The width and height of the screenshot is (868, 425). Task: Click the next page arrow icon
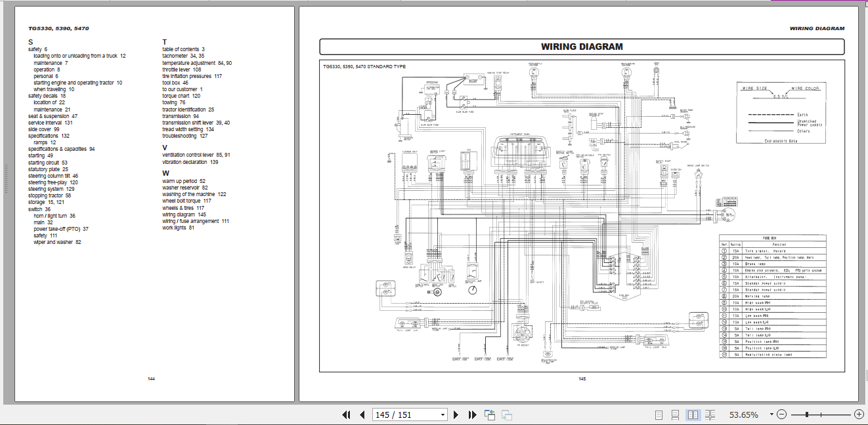tap(456, 415)
